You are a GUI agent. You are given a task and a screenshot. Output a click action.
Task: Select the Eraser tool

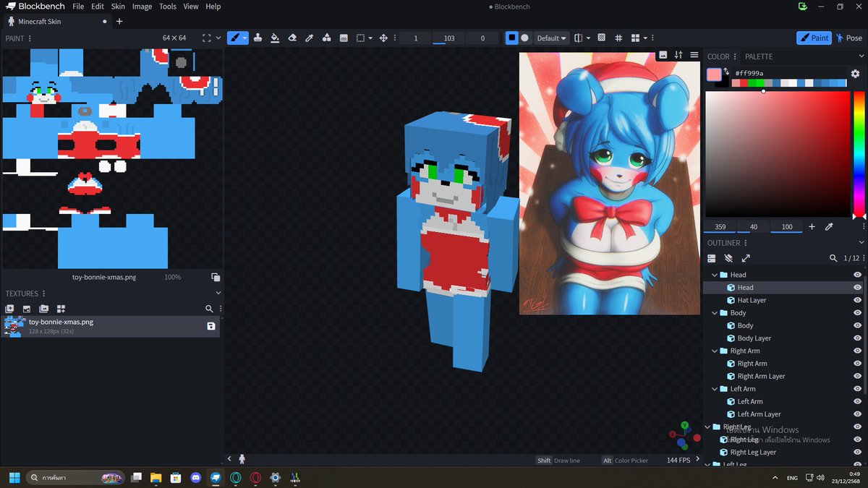[292, 38]
